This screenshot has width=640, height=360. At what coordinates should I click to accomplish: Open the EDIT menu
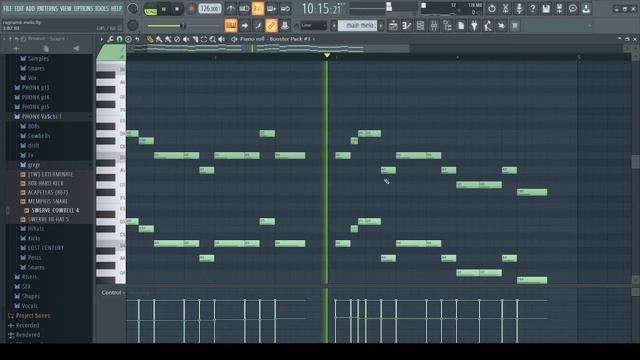(19, 9)
